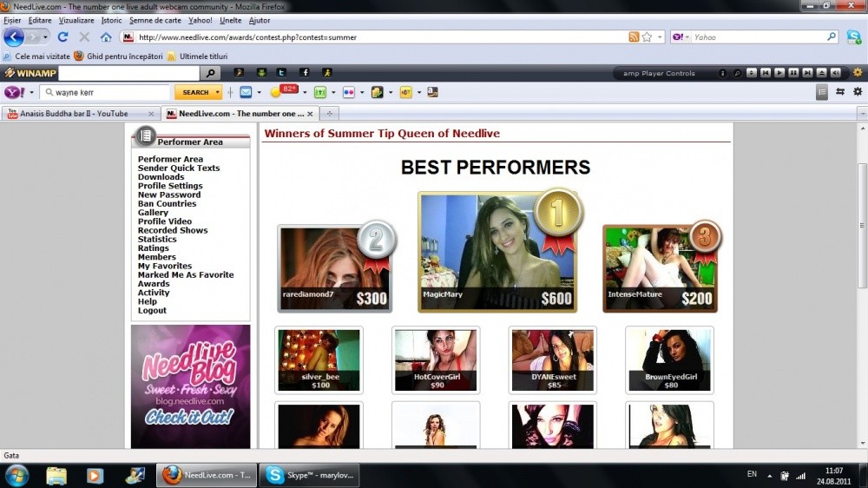Click the Logout link in Performer Area
This screenshot has width=868, height=488.
pyautogui.click(x=152, y=311)
